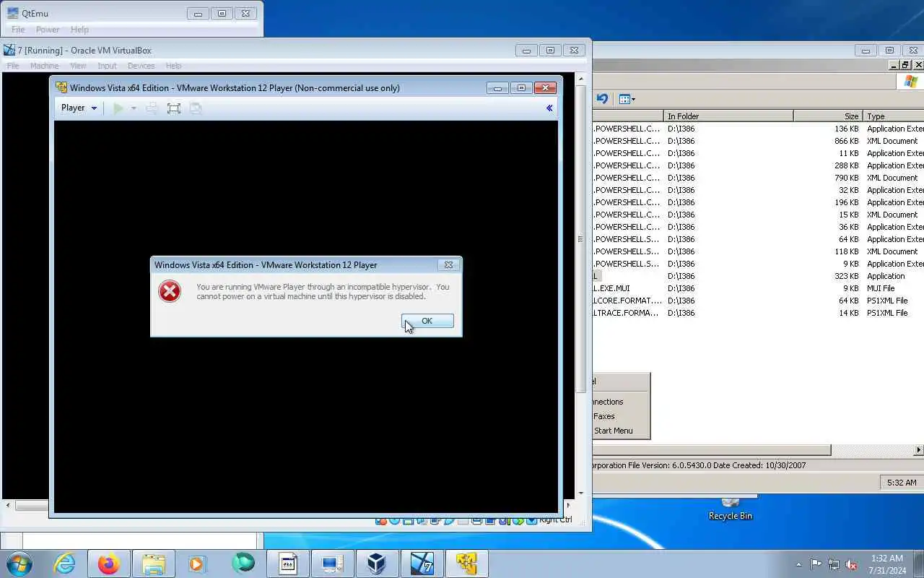Select the 323 KB Application row
The height and width of the screenshot is (578, 924).
[758, 276]
